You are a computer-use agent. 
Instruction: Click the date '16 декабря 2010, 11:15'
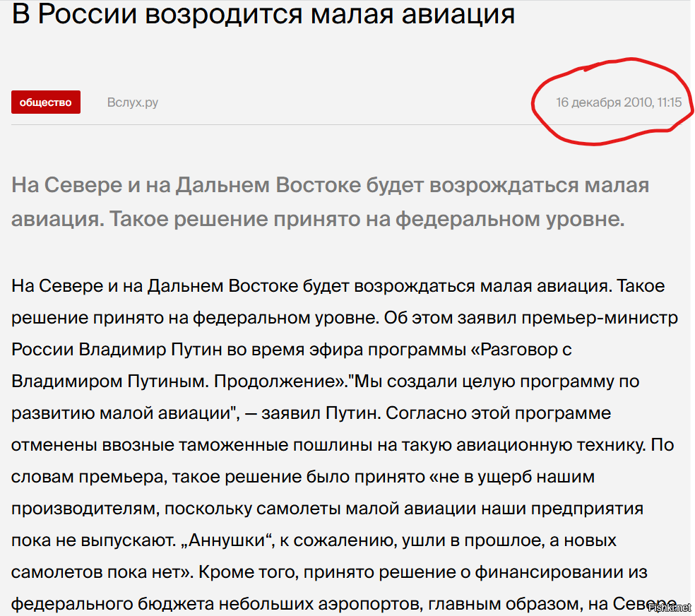click(x=619, y=102)
